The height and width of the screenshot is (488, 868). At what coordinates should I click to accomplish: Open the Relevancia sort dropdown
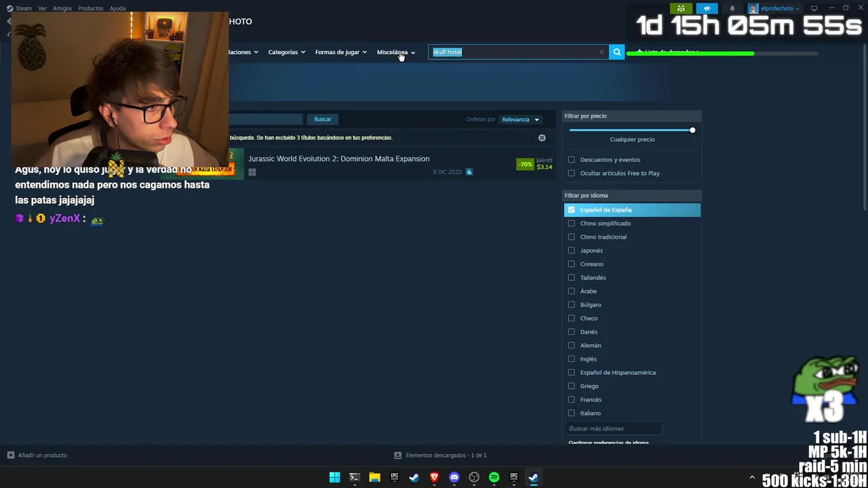point(520,119)
